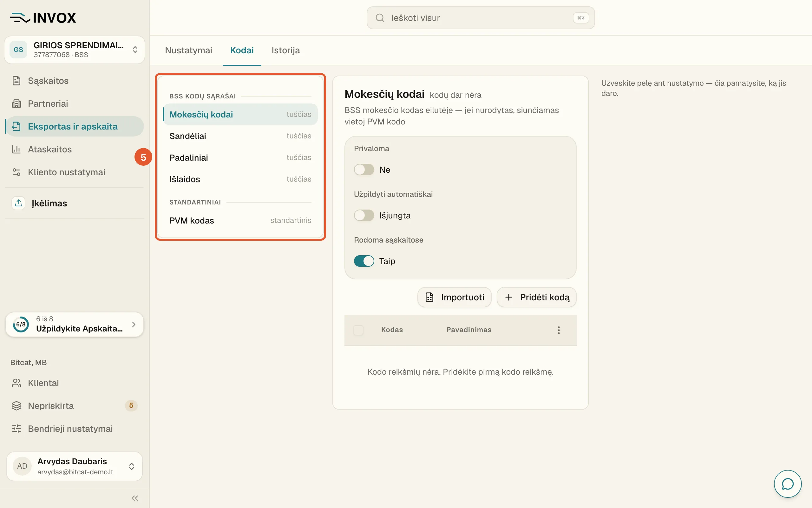Collapse the sidebar with double-chevron icon

click(x=135, y=498)
